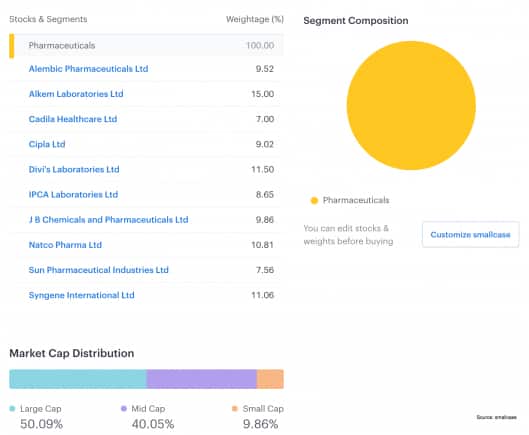This screenshot has height=435, width=529.
Task: Click the 15.00 weightage for Alkem
Action: click(x=262, y=94)
